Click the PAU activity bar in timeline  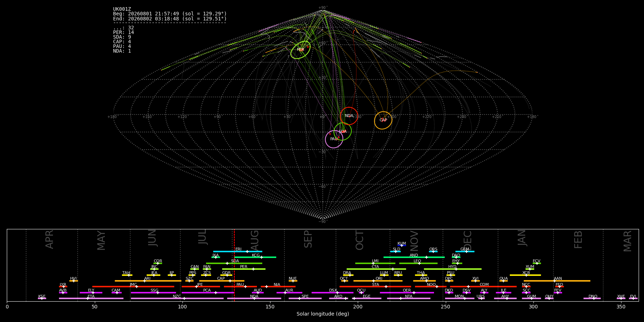click(x=240, y=287)
